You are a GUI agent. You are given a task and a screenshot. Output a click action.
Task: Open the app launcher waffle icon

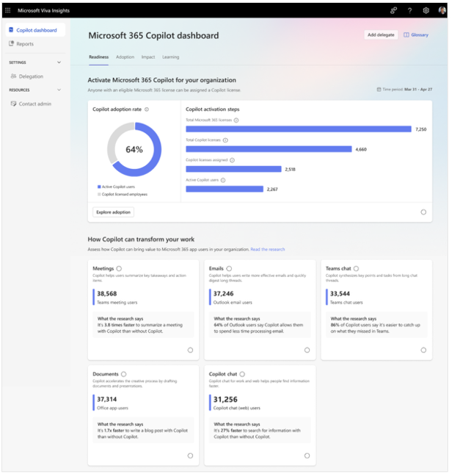(8, 10)
